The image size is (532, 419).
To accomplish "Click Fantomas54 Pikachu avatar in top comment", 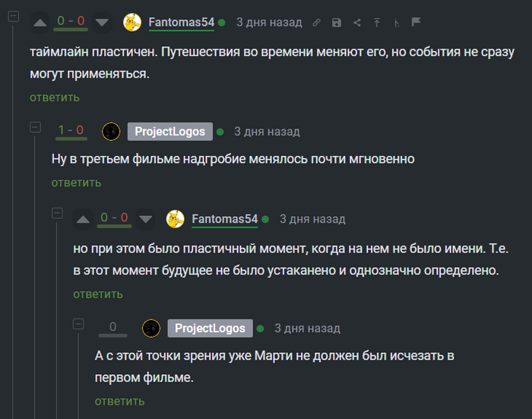I will point(132,23).
